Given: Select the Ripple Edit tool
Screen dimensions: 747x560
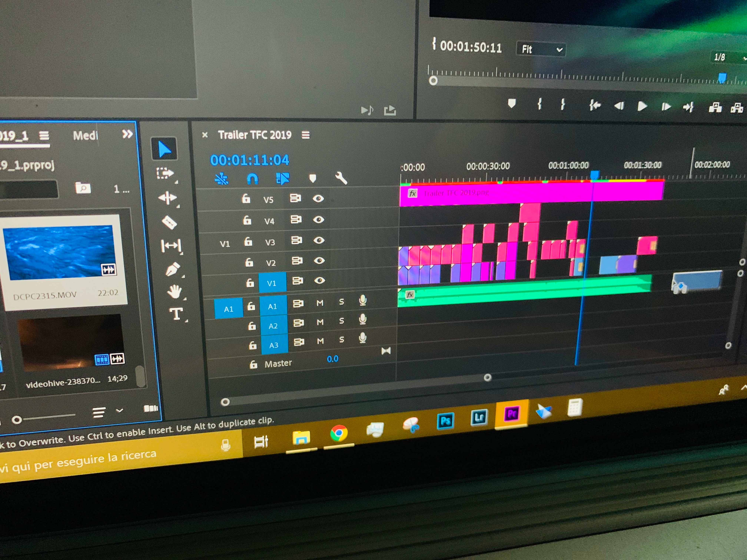Looking at the screenshot, I should (x=167, y=197).
